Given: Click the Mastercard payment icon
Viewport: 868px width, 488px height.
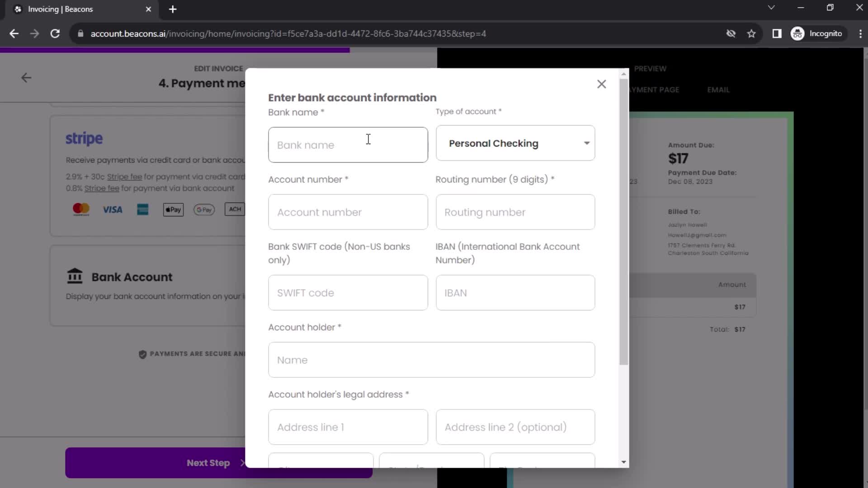Looking at the screenshot, I should pyautogui.click(x=81, y=210).
